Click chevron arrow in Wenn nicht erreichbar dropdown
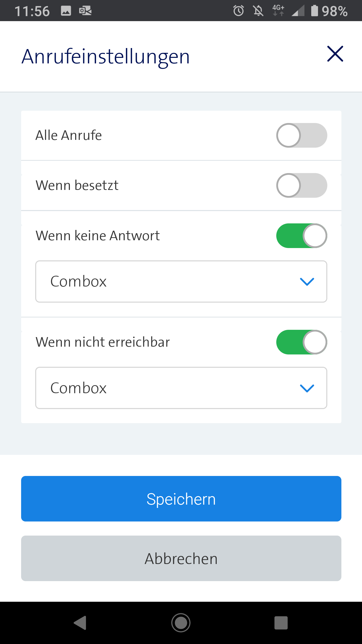Screen dimensions: 362x644 click(x=307, y=388)
